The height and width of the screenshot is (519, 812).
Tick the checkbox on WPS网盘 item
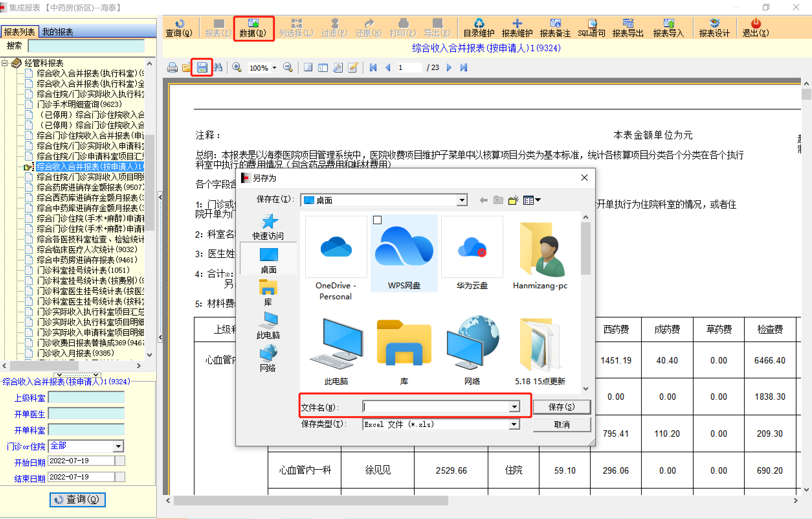(x=377, y=220)
